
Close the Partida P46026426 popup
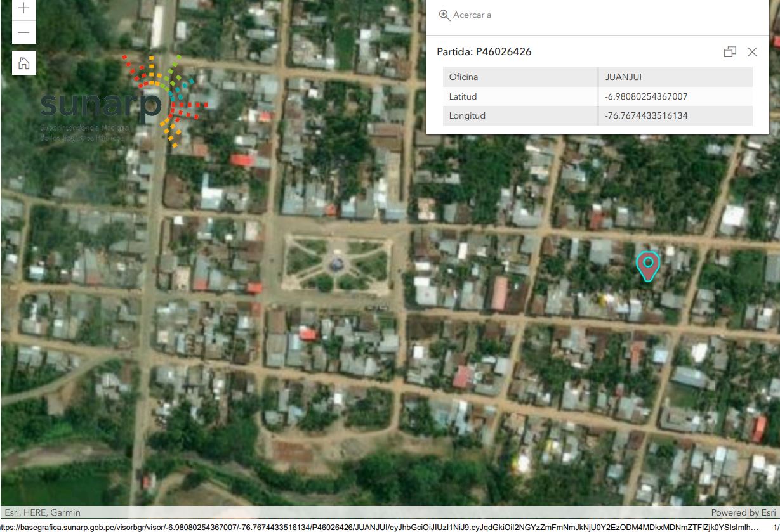[752, 52]
